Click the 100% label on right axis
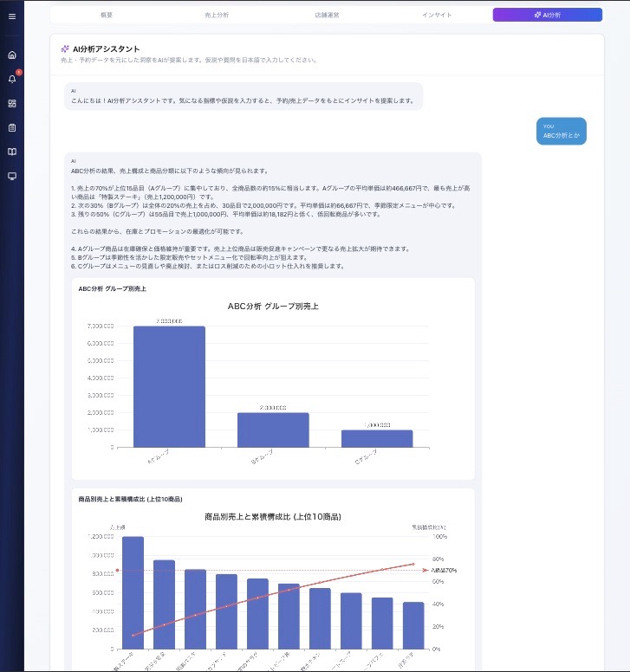 (439, 537)
